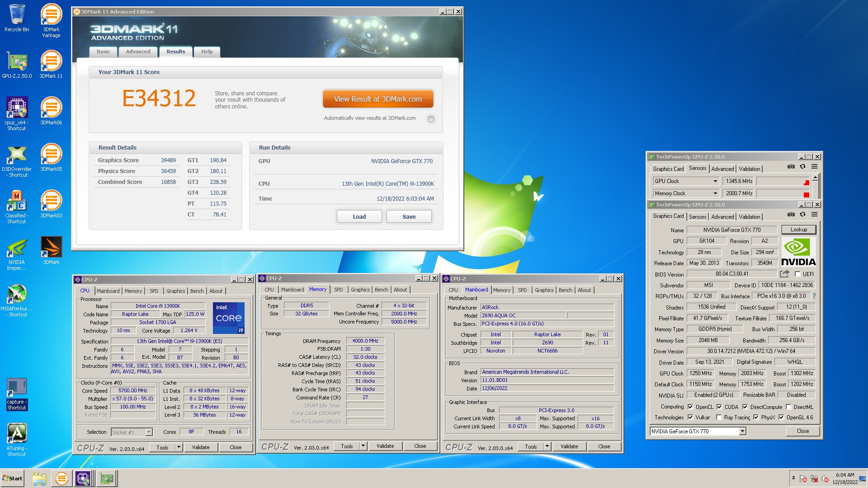Select Bench tab in CPU-Z CPU window
The height and width of the screenshot is (488, 868).
click(x=197, y=291)
